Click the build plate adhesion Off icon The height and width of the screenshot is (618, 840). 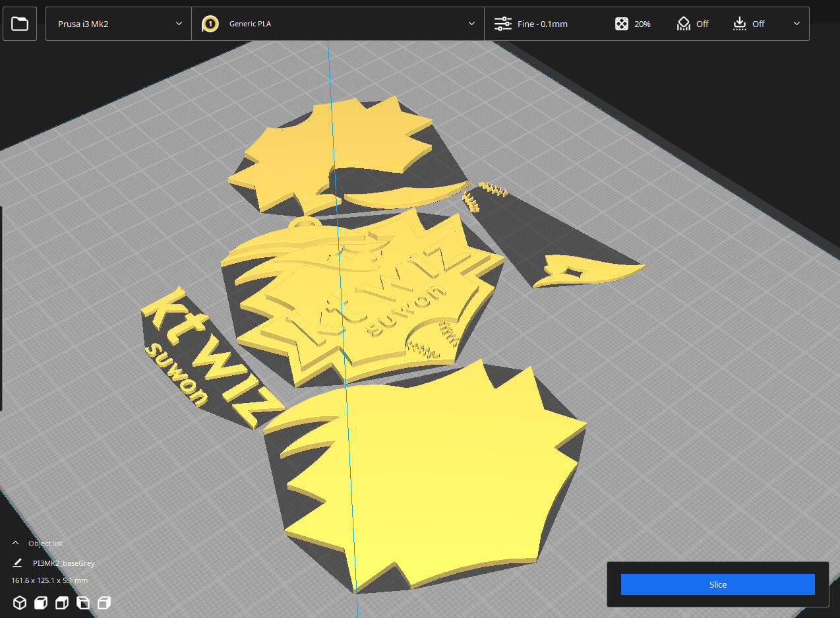coord(740,24)
